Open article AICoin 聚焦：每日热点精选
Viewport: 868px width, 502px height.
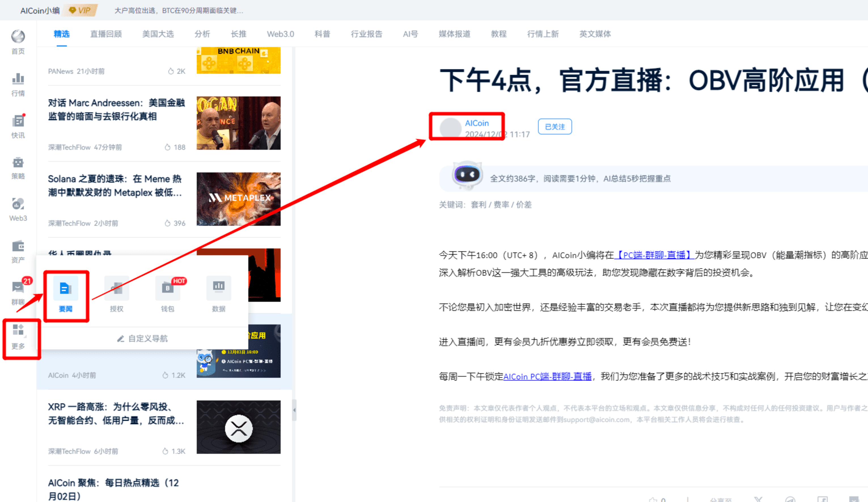[x=114, y=489]
